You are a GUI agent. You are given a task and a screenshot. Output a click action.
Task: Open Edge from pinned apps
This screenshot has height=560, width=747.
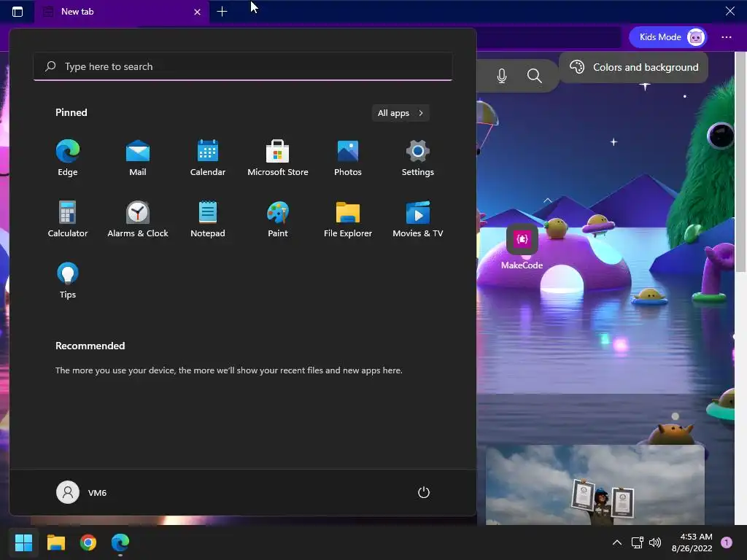(x=68, y=158)
